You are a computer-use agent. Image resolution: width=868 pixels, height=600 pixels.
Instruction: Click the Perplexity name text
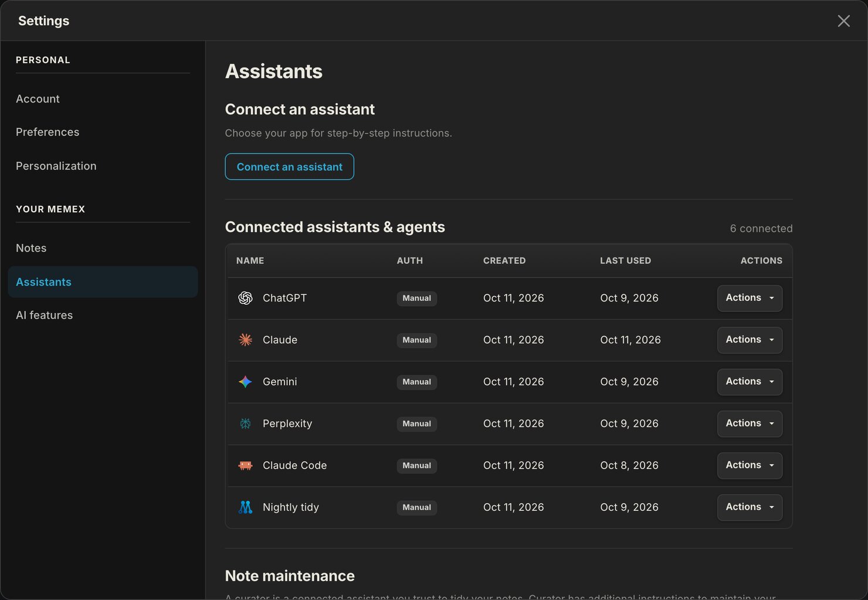[x=287, y=423]
